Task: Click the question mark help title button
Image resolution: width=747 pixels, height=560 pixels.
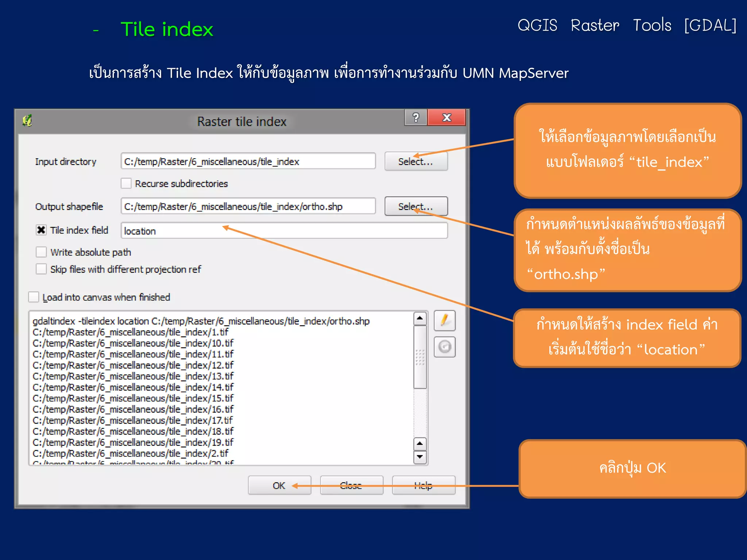Action: [416, 118]
